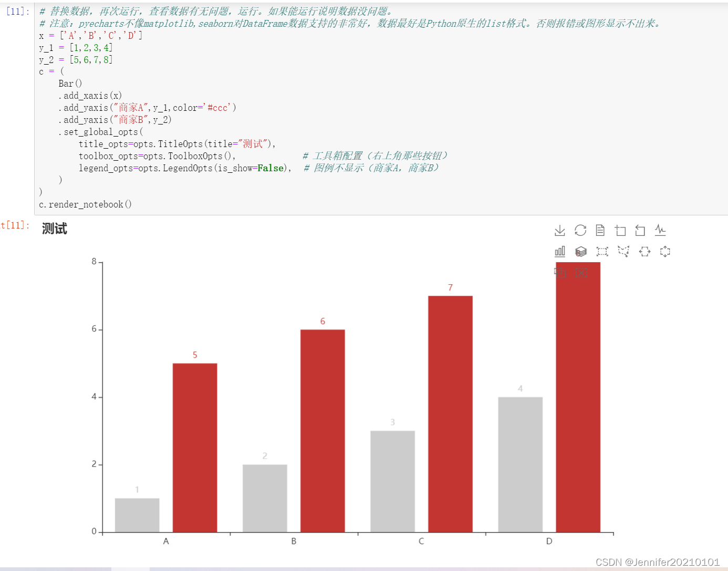Click x-axis label A
Viewport: 728px width, 571px height.
click(166, 541)
